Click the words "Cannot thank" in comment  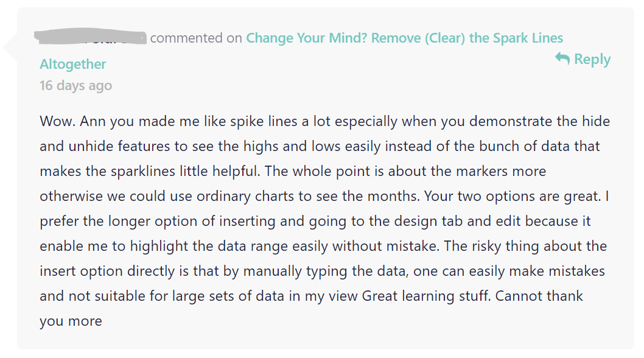point(539,296)
